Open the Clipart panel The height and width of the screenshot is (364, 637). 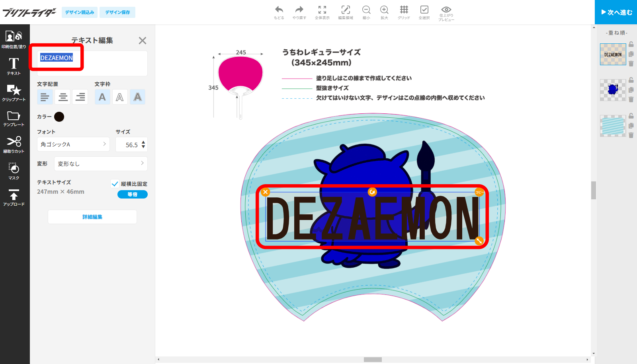pyautogui.click(x=14, y=93)
